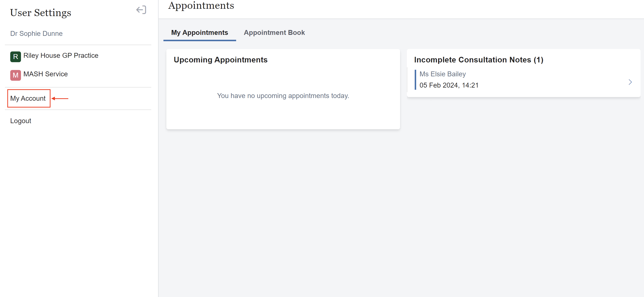Viewport: 644px width, 297px height.
Task: Click the no upcoming appointments message
Action: coord(283,96)
